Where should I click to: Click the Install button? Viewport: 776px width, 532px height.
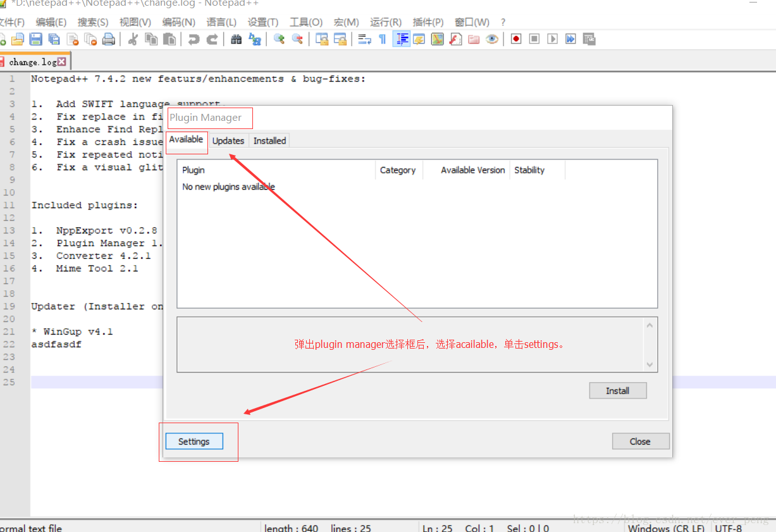click(x=618, y=391)
